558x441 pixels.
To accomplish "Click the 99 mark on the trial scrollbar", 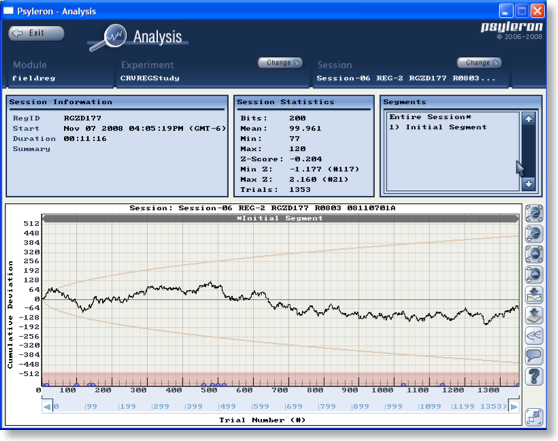I will tap(91, 406).
